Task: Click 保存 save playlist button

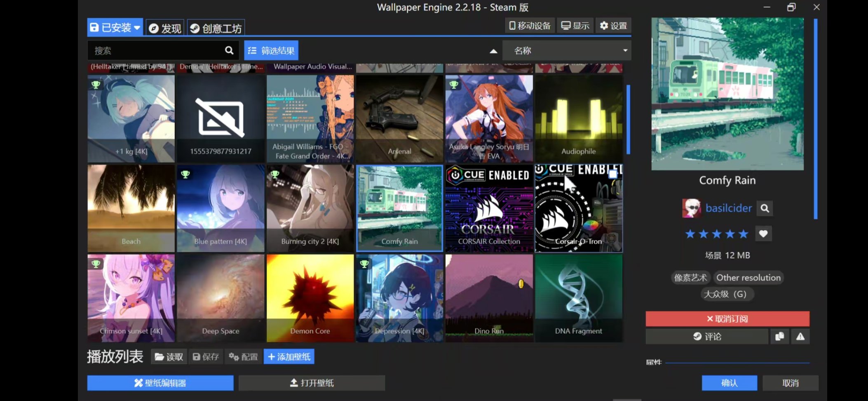Action: coord(206,357)
